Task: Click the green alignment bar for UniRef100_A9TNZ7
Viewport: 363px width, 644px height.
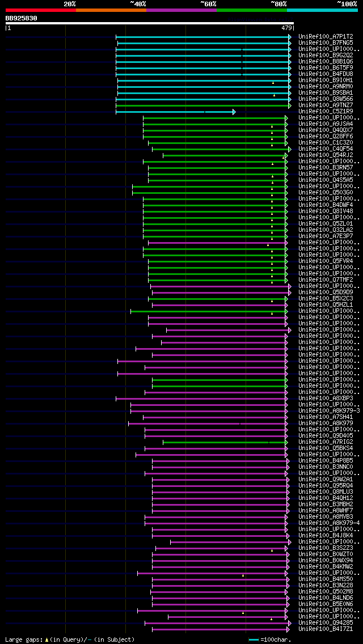Action: [203, 105]
